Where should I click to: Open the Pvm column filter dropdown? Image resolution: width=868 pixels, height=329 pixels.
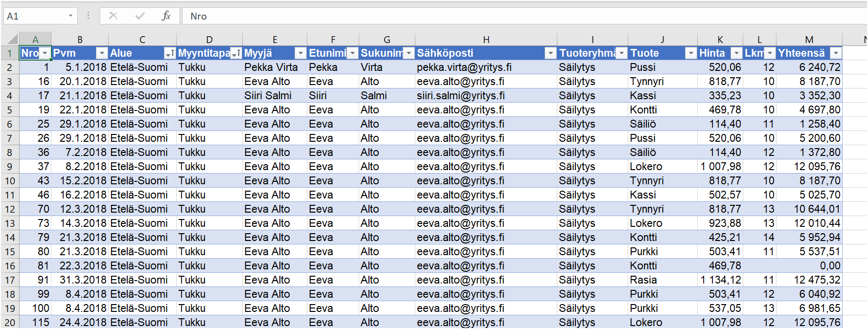click(102, 53)
